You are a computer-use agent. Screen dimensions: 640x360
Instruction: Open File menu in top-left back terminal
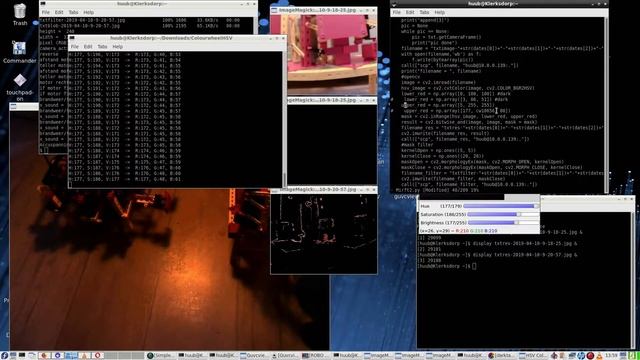coord(45,12)
